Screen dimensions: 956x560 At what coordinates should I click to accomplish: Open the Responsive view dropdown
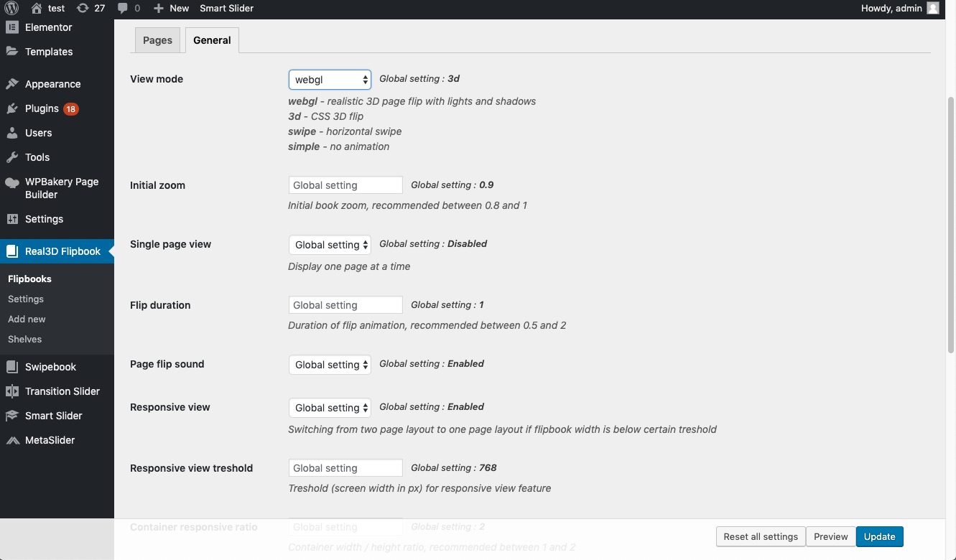[x=330, y=408]
